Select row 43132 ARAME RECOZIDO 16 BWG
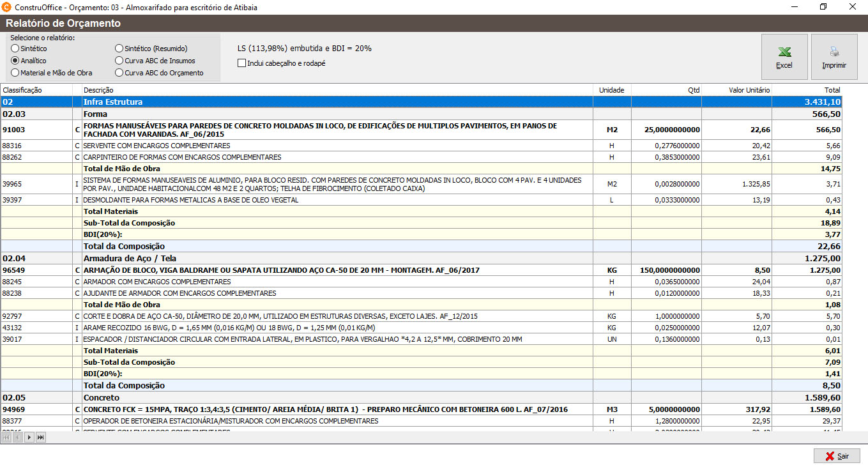 (x=422, y=328)
